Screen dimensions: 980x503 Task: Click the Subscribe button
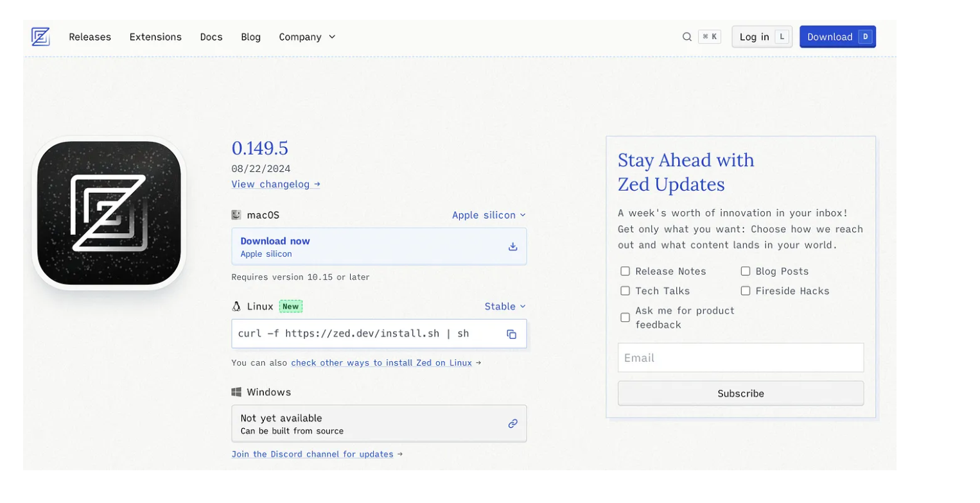740,393
